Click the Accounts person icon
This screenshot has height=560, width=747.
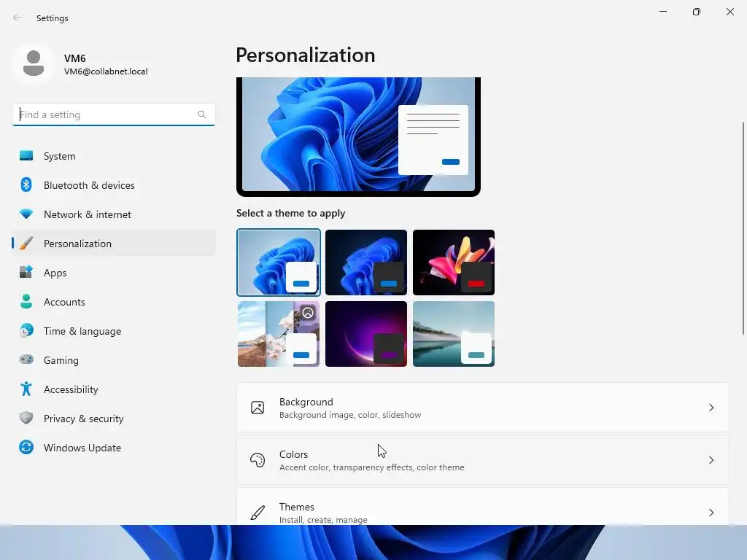coord(26,301)
